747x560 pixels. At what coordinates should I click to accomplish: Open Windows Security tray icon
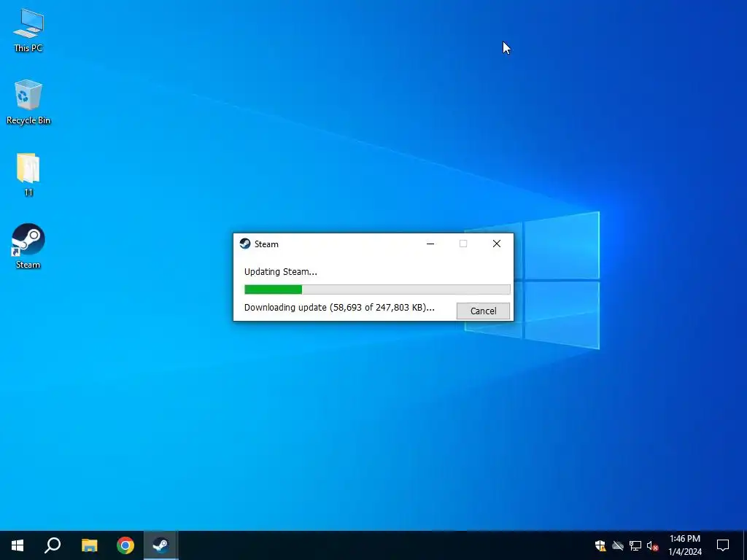pyautogui.click(x=600, y=545)
